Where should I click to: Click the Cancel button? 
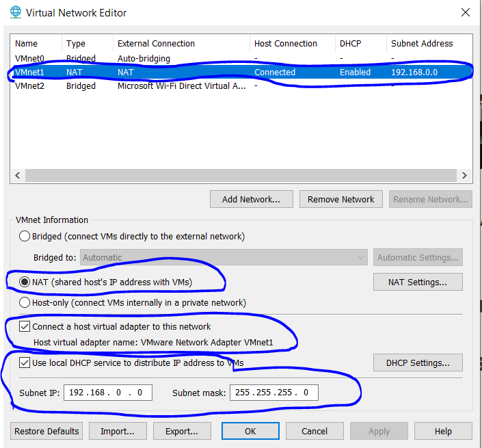pos(314,431)
